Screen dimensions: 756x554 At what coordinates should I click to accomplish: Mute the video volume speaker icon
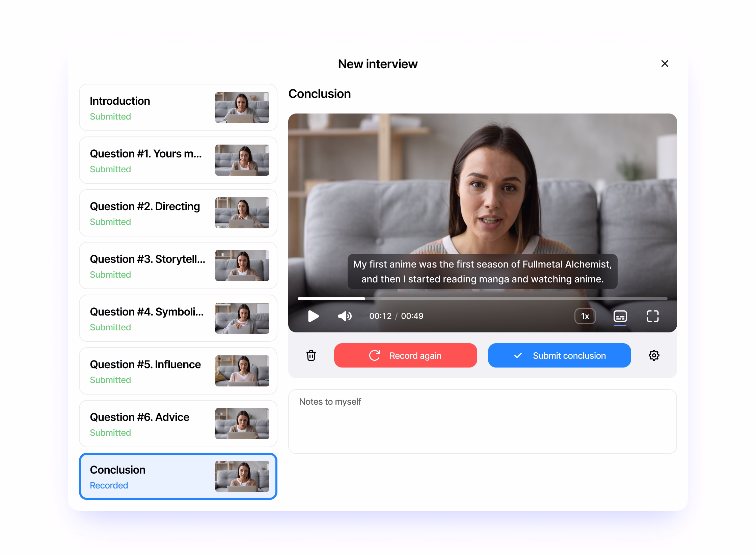tap(345, 316)
